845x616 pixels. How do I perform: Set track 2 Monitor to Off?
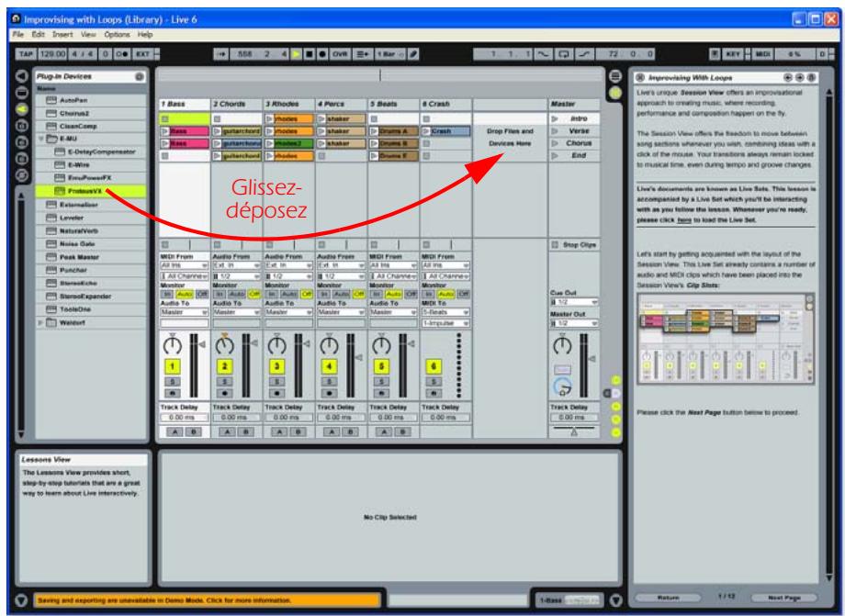click(x=253, y=294)
